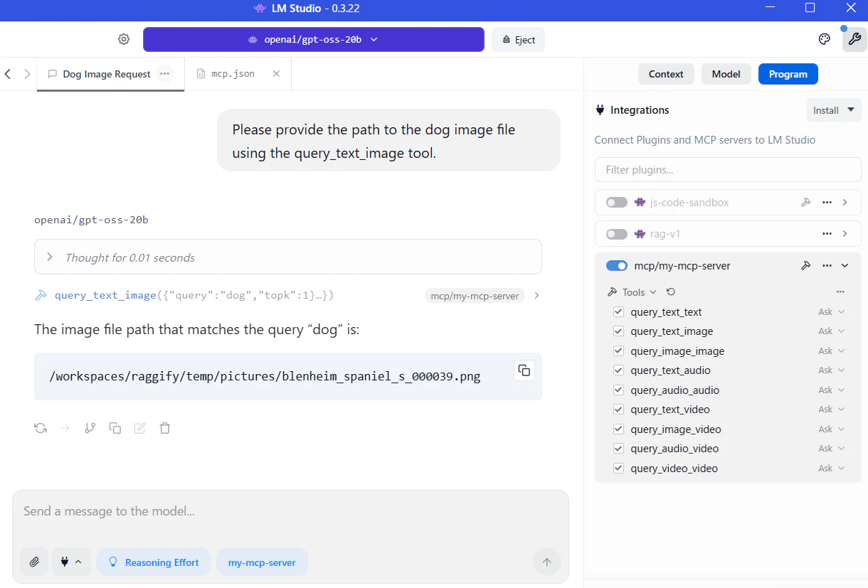Uncheck the query_text_audio tool
Viewport: 868px width, 588px height.
tap(618, 370)
